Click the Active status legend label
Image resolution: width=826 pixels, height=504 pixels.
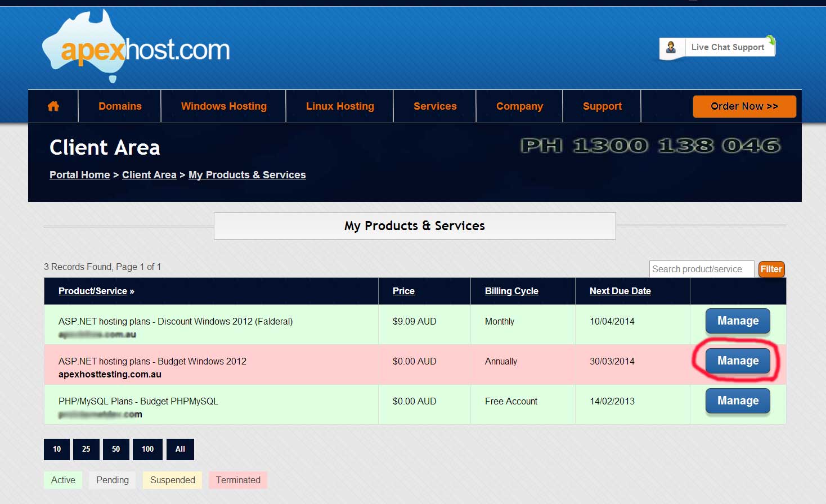click(63, 480)
